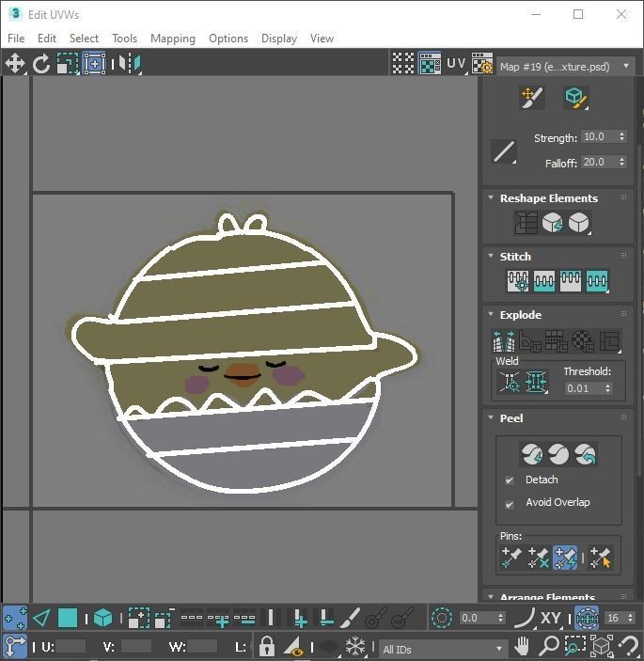Viewport: 644px width, 661px height.
Task: Toggle the Lock Selection padlock icon
Action: point(266,645)
